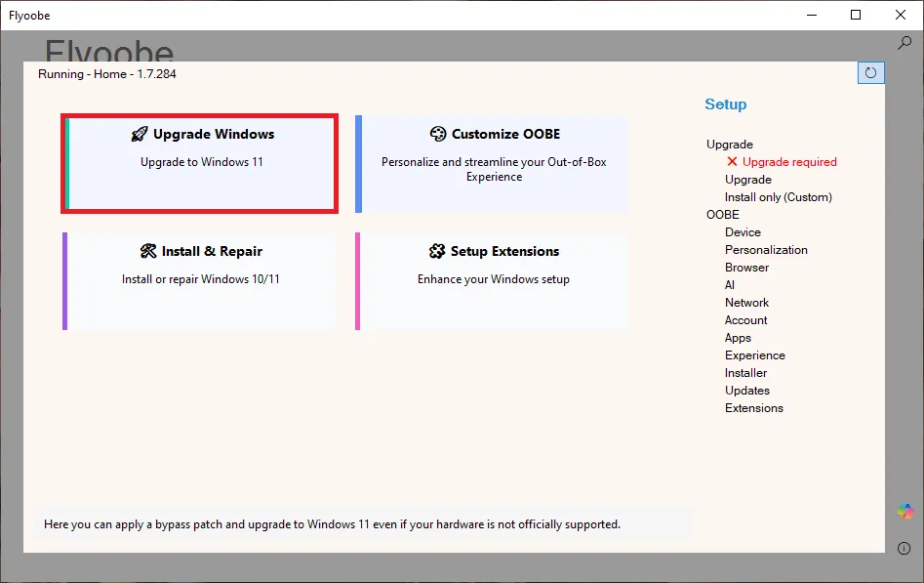Select the Experience entry in the sidebar
Screen dimensions: 924x583
[755, 355]
